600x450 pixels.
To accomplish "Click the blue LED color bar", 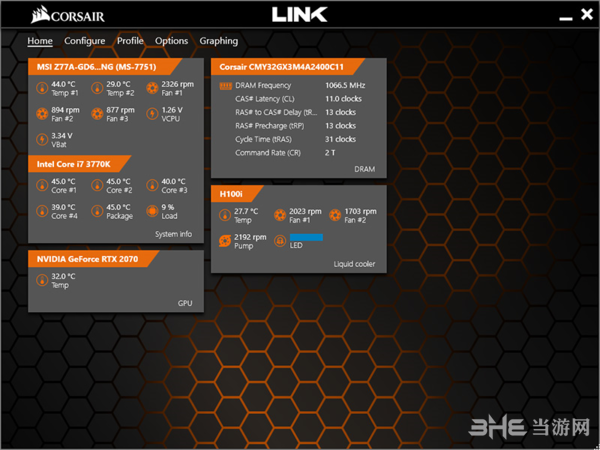I will coord(306,237).
